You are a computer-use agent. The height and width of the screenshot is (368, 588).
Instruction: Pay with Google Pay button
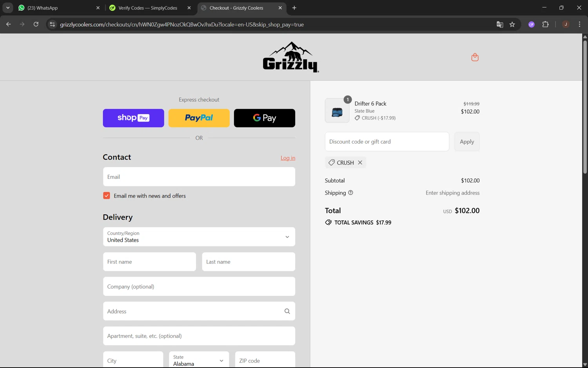(x=265, y=118)
